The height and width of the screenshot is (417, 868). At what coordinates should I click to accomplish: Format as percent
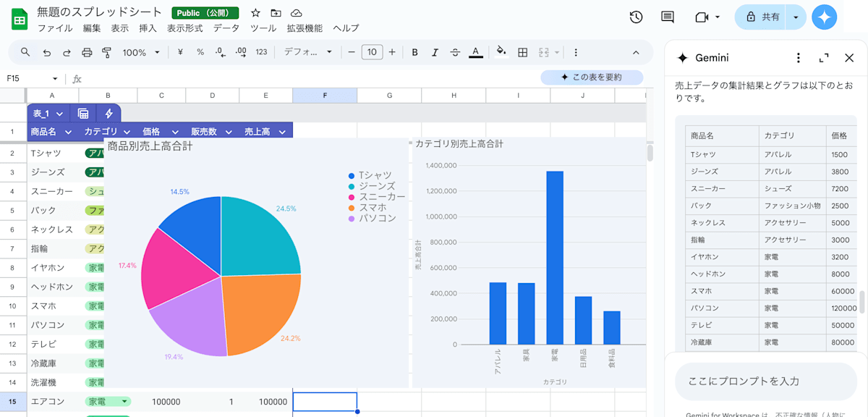point(200,52)
